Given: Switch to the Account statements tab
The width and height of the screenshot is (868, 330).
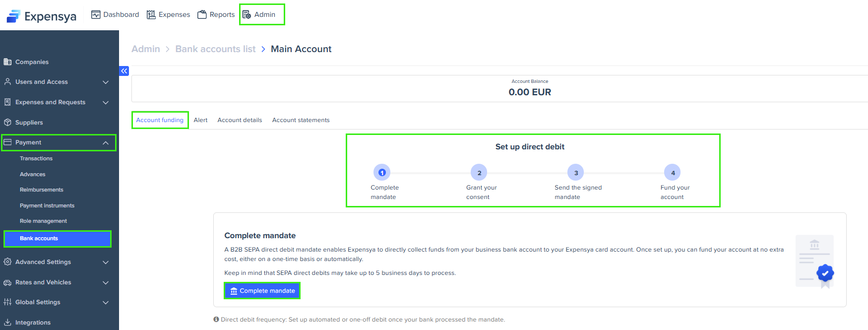Looking at the screenshot, I should pos(301,120).
